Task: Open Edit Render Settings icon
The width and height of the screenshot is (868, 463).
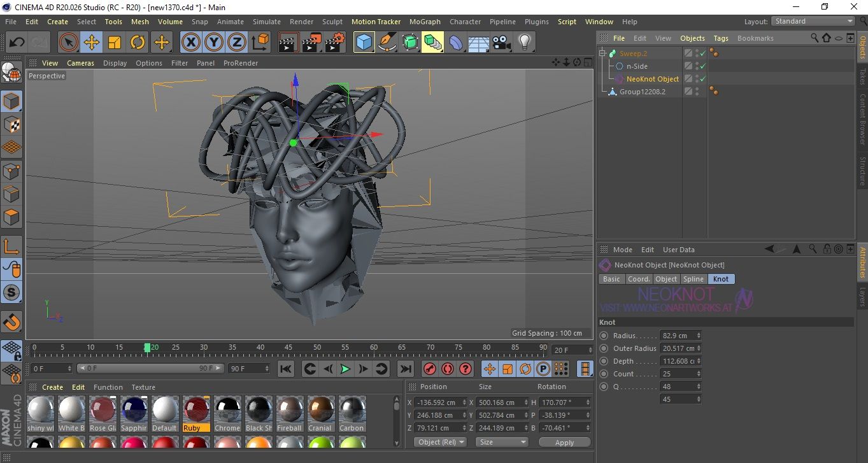Action: pyautogui.click(x=335, y=43)
